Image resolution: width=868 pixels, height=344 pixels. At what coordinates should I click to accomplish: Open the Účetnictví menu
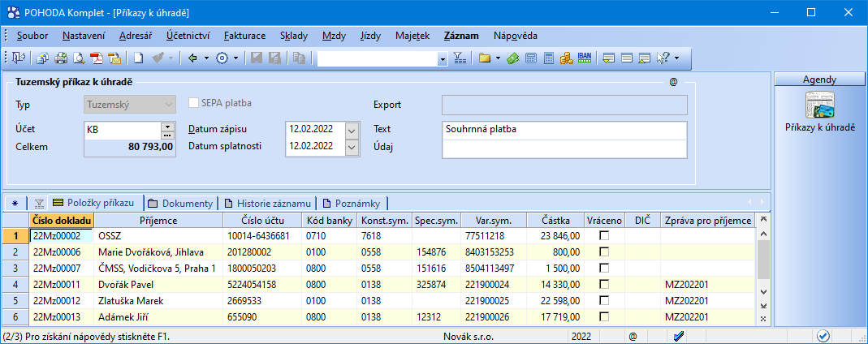click(188, 36)
